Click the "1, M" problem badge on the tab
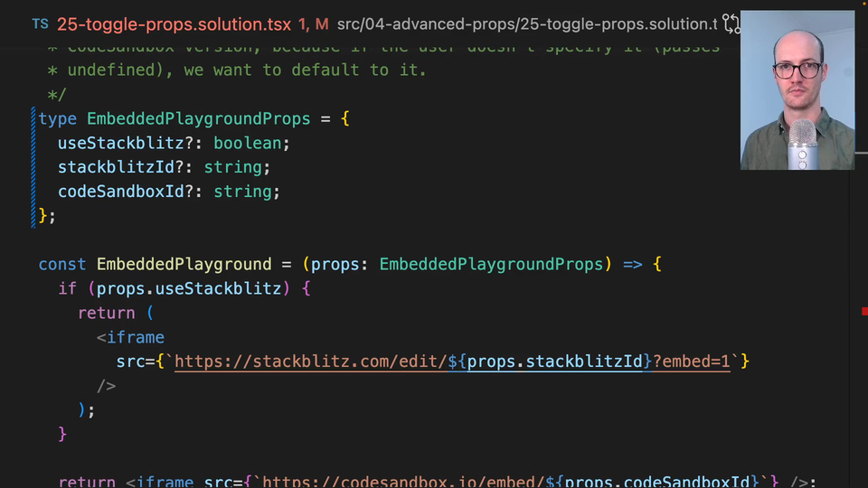868x488 pixels. coord(313,24)
